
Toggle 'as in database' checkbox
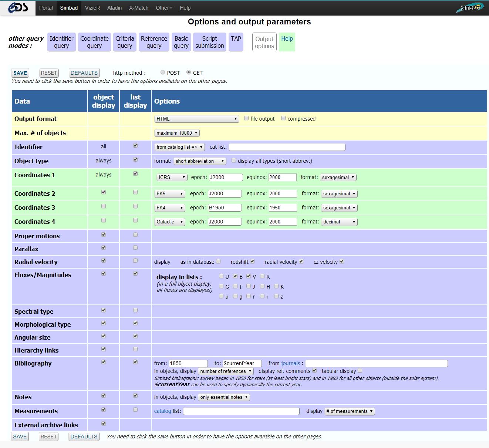coord(218,262)
